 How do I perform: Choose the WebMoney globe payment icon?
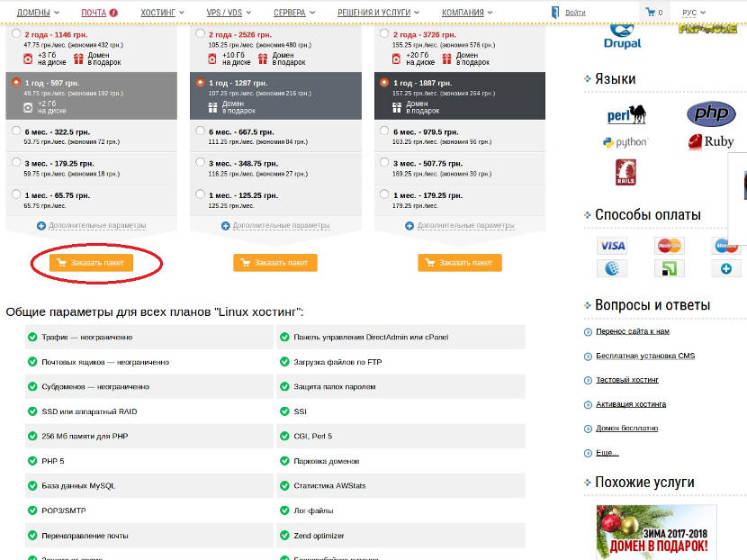pos(612,268)
